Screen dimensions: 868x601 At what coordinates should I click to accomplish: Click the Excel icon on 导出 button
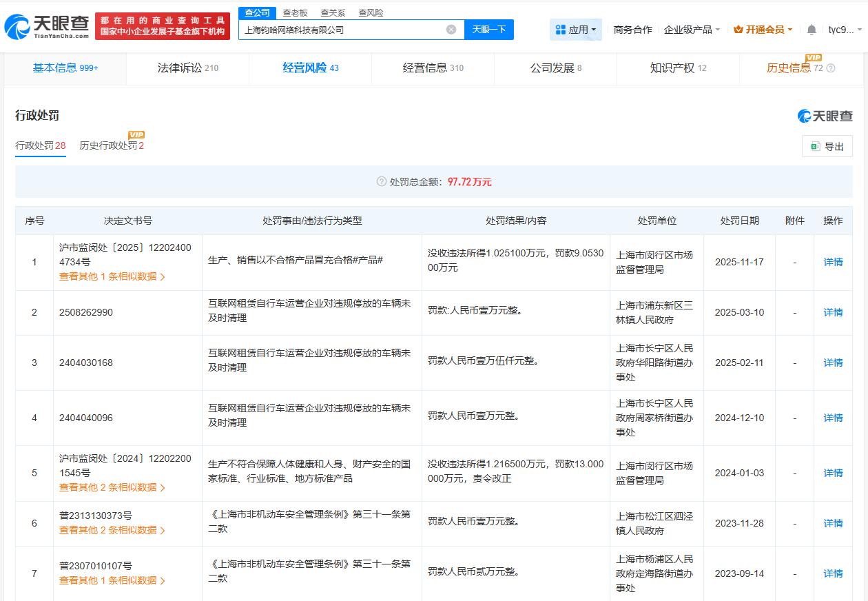(815, 146)
